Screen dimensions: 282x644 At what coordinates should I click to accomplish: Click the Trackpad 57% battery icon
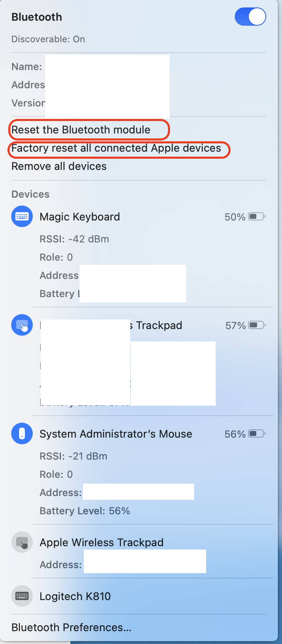pyautogui.click(x=256, y=325)
